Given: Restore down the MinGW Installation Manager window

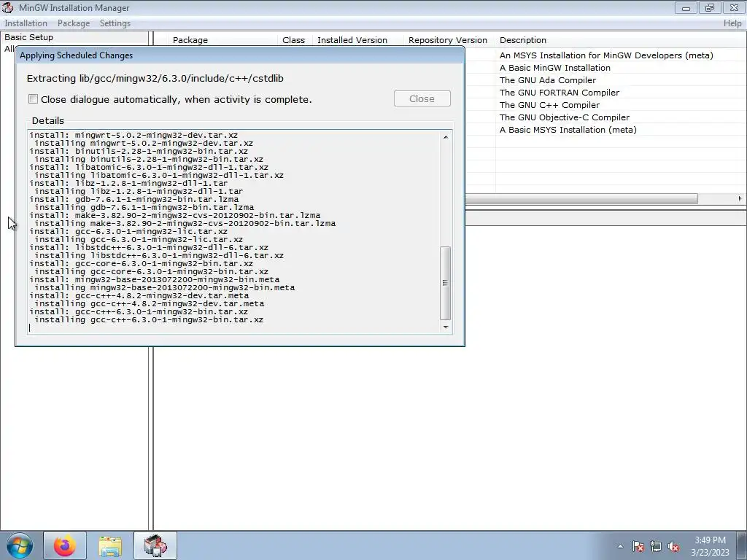Looking at the screenshot, I should coord(710,7).
